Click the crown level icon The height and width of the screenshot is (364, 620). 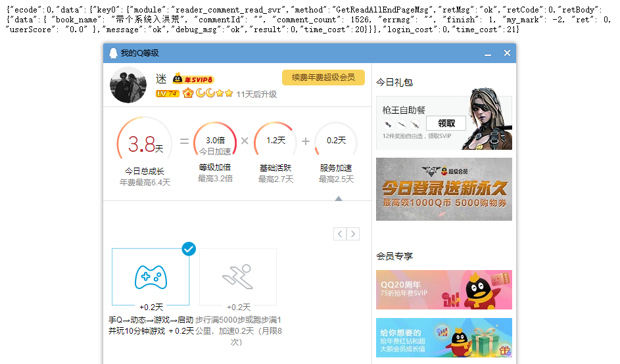tap(188, 93)
